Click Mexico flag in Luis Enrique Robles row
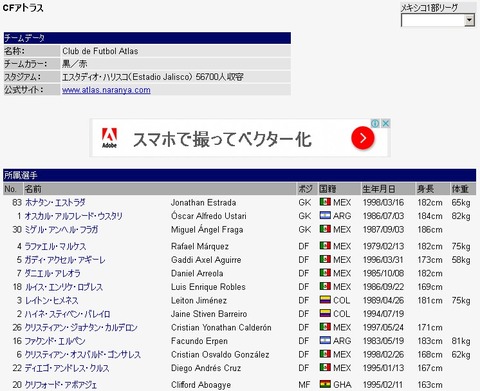Image resolution: width=480 pixels, height=391 pixels. coord(325,286)
